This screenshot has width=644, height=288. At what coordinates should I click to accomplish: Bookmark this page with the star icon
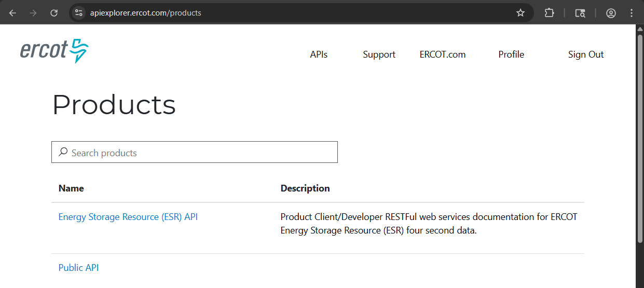[520, 13]
